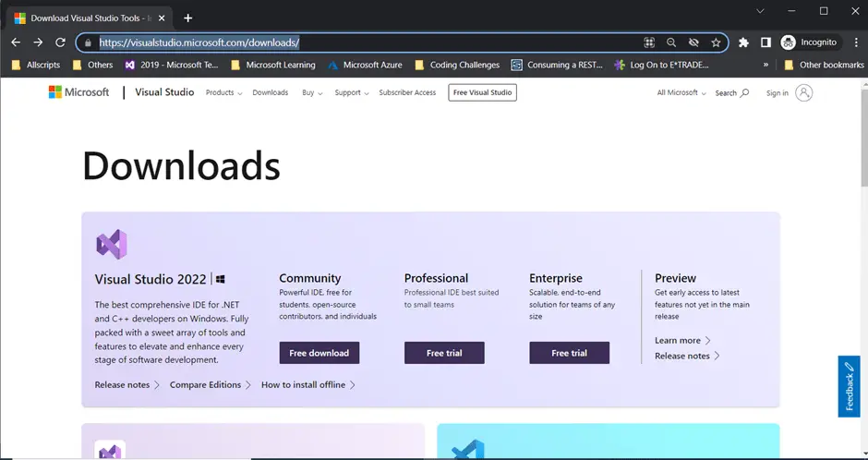This screenshot has height=460, width=868.
Task: Click the Community Free download button
Action: tap(319, 353)
